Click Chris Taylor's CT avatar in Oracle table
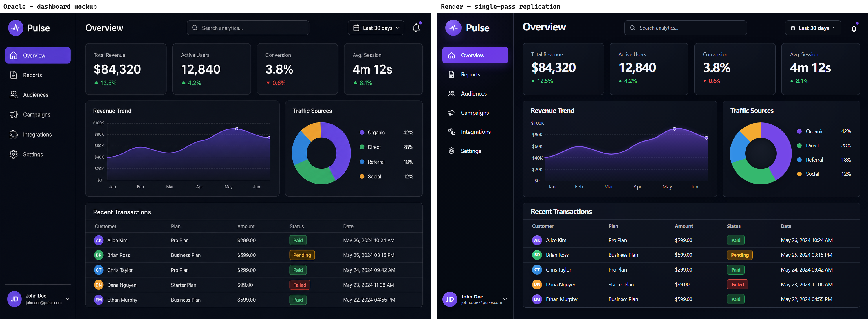This screenshot has width=868, height=319. pyautogui.click(x=99, y=270)
